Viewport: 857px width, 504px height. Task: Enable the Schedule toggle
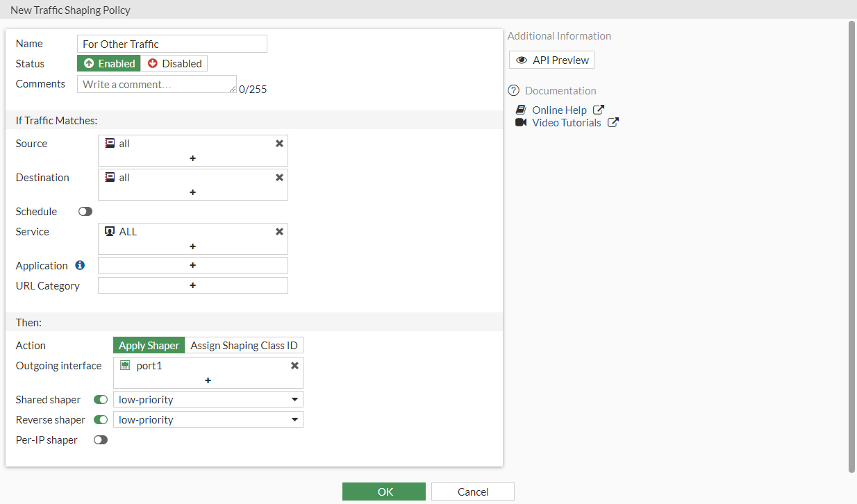coord(85,211)
